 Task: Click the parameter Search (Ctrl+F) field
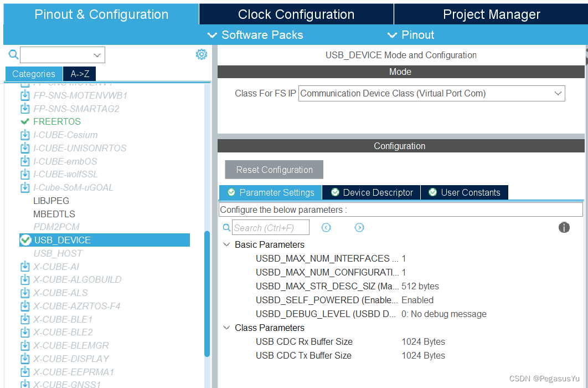click(263, 228)
